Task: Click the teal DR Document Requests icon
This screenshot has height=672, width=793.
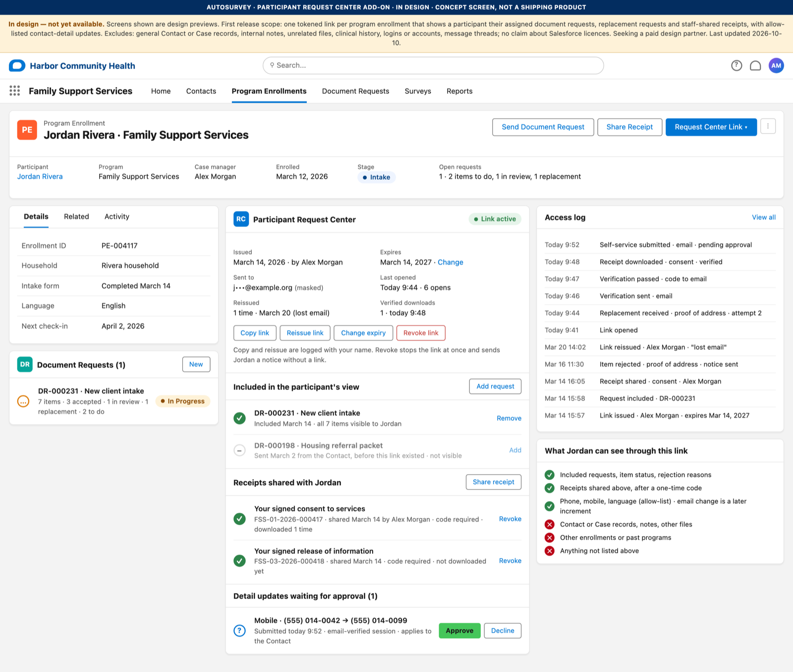Action: (x=25, y=364)
